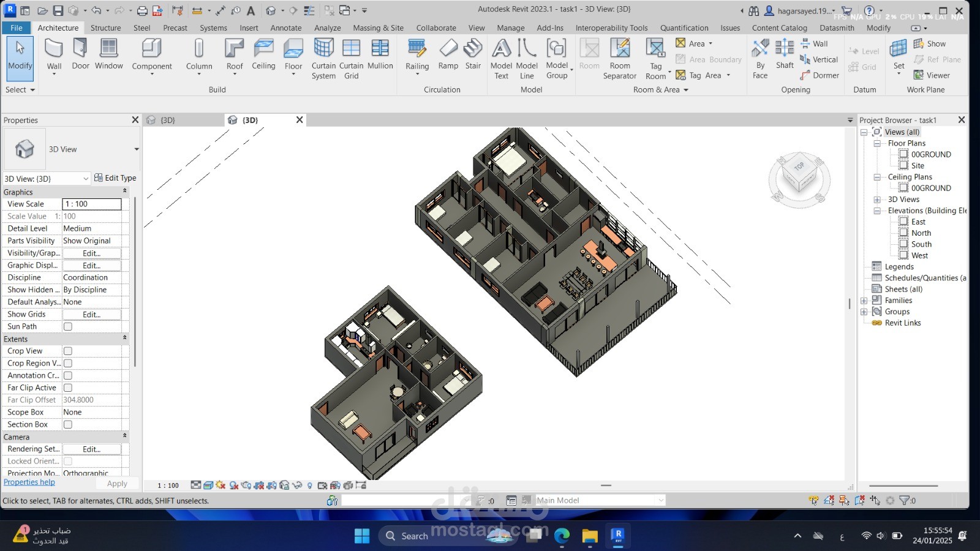Expand the Room & Area panel dropdown
This screenshot has width=980, height=551.
(x=661, y=89)
